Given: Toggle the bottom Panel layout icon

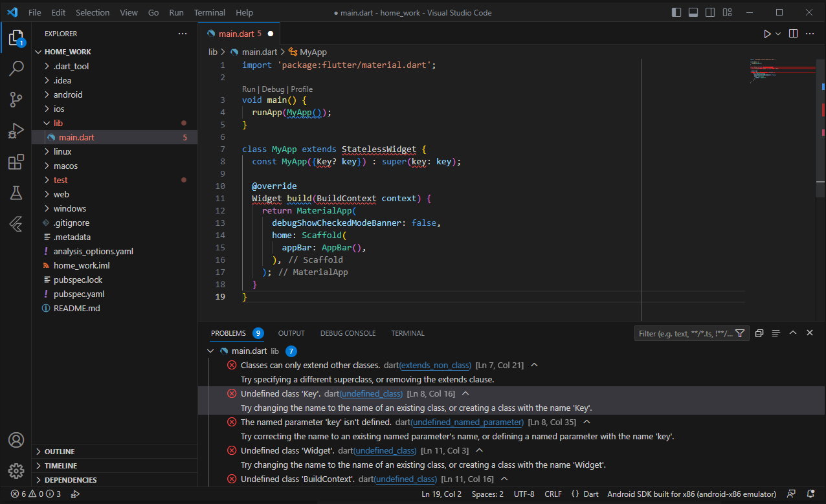Looking at the screenshot, I should [693, 12].
